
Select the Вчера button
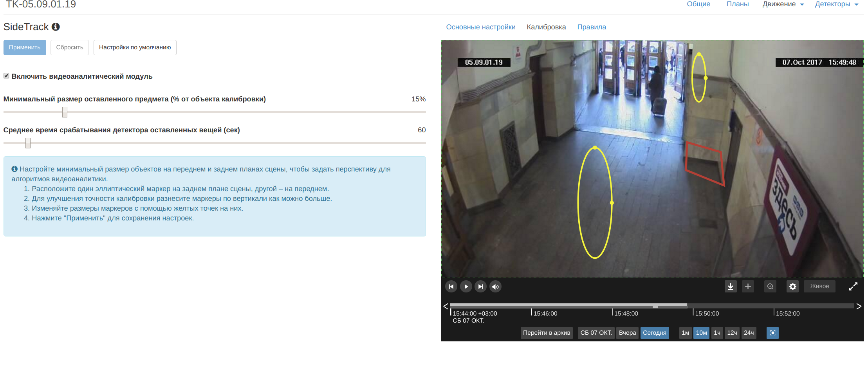coord(627,333)
